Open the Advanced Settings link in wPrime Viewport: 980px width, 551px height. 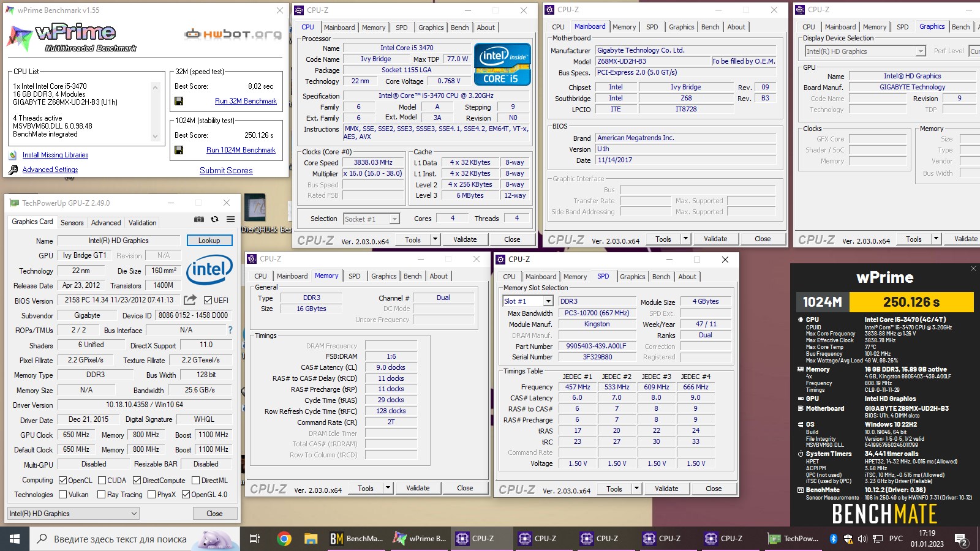point(50,170)
